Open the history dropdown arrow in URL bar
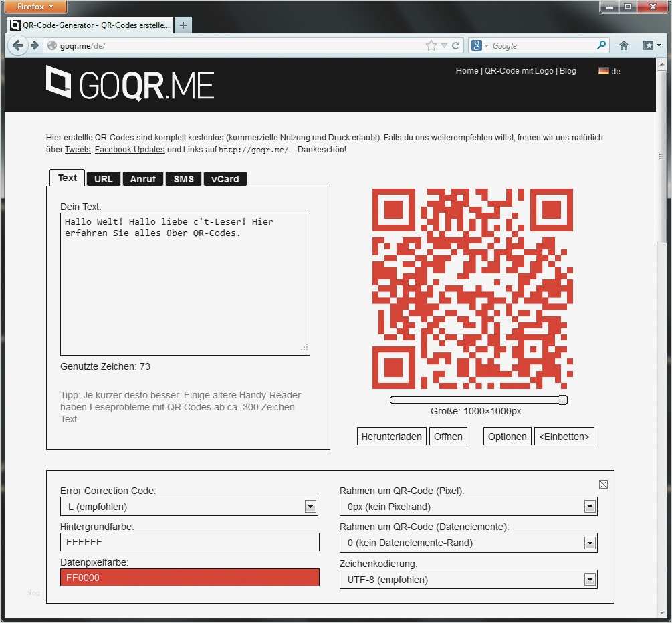672x623 pixels. tap(444, 45)
